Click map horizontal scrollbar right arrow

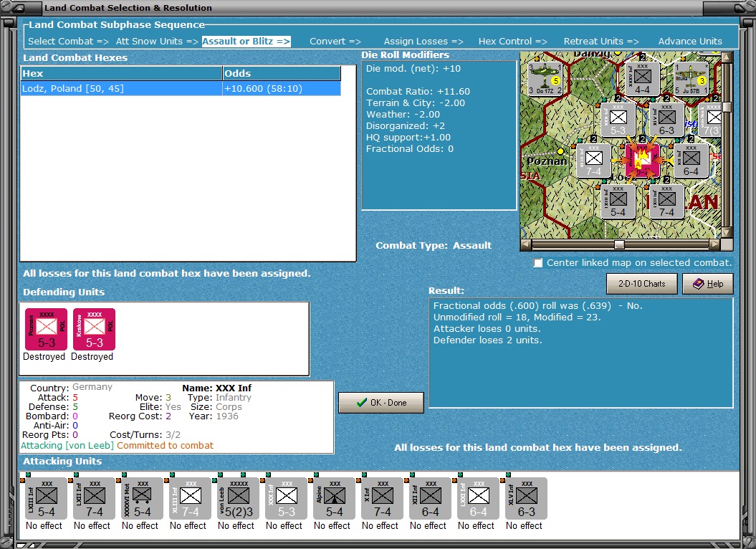715,244
